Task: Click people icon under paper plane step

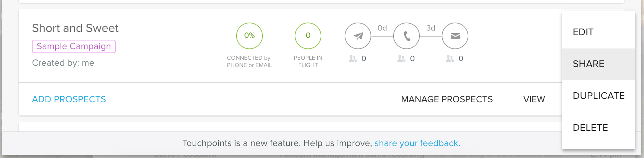Action: 353,58
